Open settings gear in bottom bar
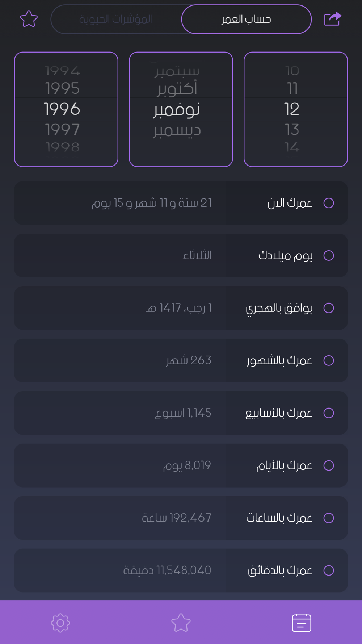 (x=60, y=623)
